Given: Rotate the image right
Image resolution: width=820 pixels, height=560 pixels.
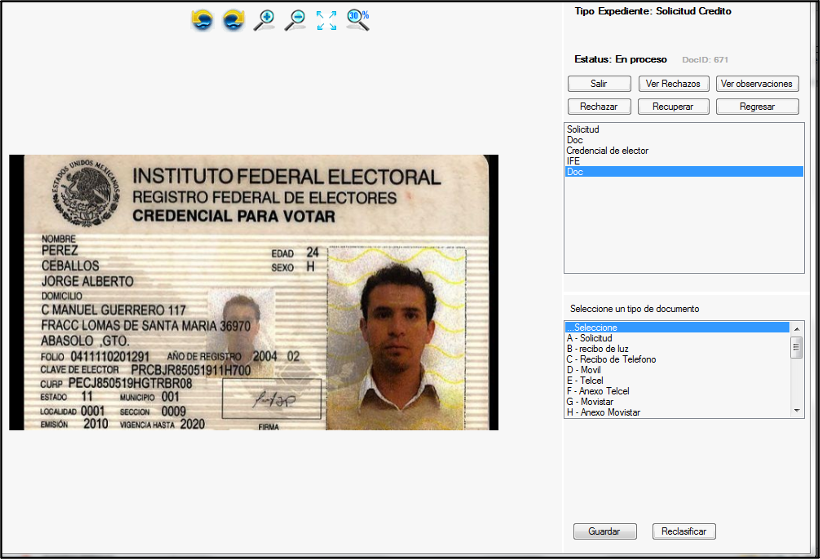Looking at the screenshot, I should [x=233, y=19].
